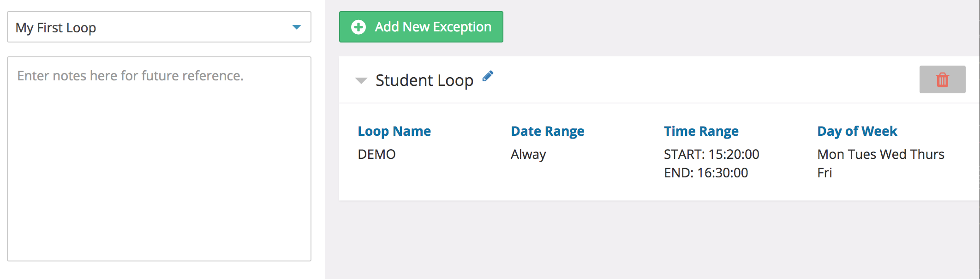This screenshot has height=279, width=980.
Task: Collapse the Student Loop section
Action: [361, 80]
